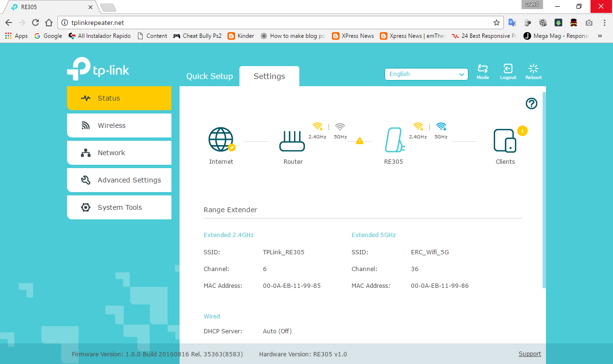Switch to the Quick Setup tab
Screen dimensions: 613x364
coord(209,76)
